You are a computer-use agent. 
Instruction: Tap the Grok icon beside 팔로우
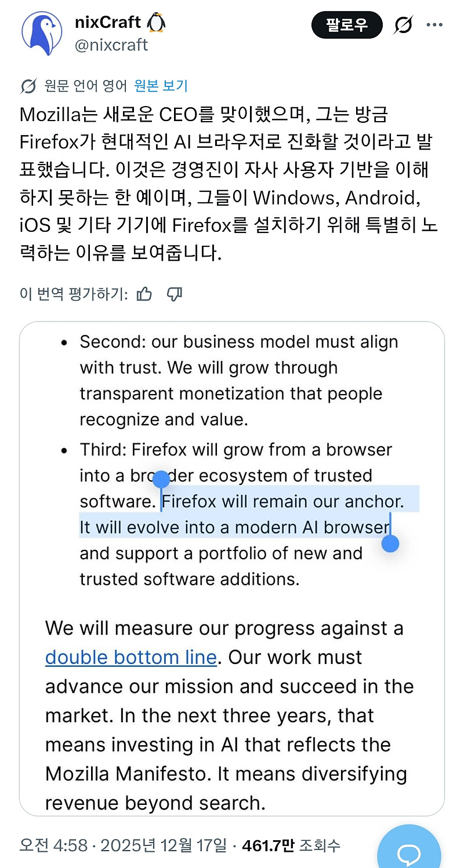[x=403, y=25]
